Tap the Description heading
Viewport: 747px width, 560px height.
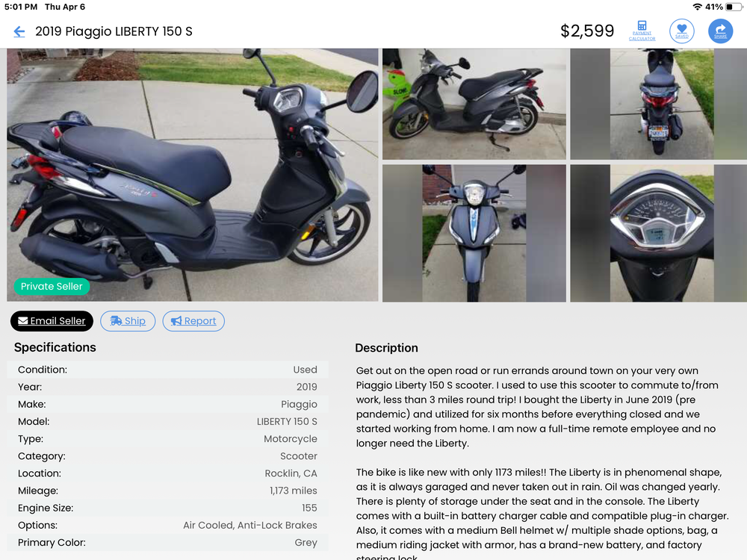click(386, 348)
